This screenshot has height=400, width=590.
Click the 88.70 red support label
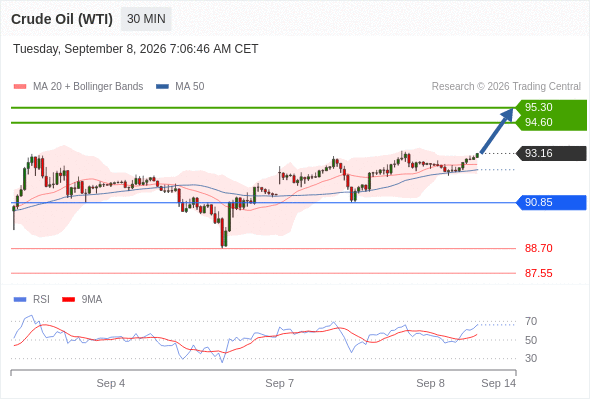(538, 248)
